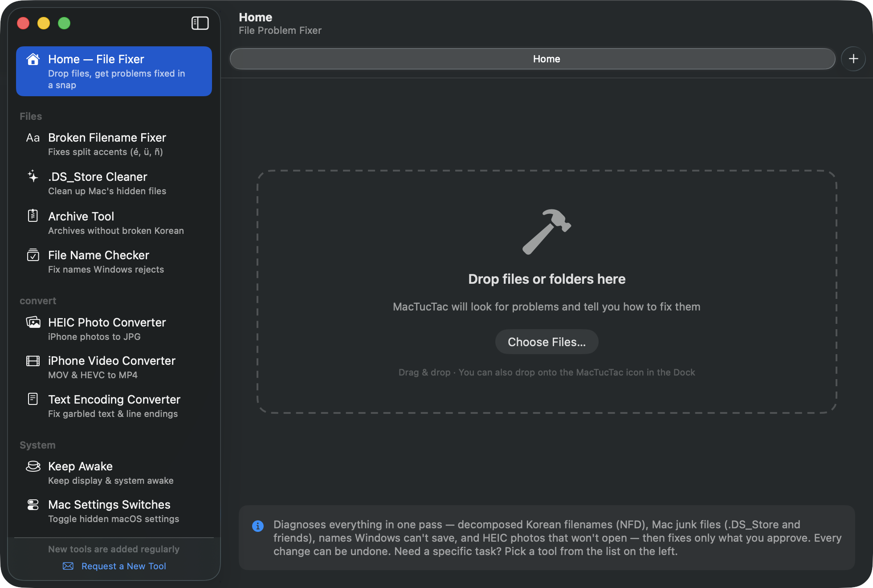Click the photos icon for HEIC Photo Converter
The image size is (873, 588).
coord(33,322)
